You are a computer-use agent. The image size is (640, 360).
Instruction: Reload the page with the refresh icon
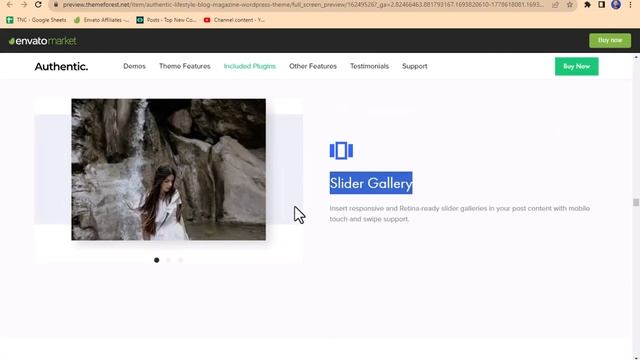pyautogui.click(x=38, y=4)
